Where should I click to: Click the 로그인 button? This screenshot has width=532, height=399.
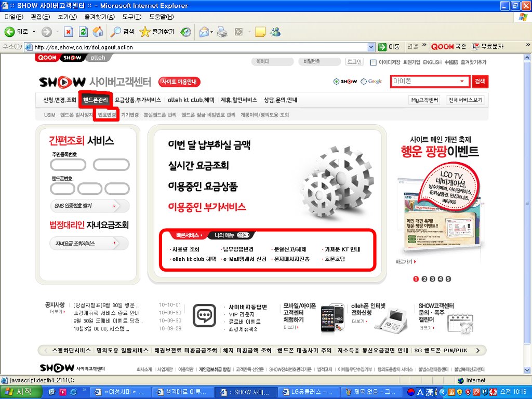354,62
